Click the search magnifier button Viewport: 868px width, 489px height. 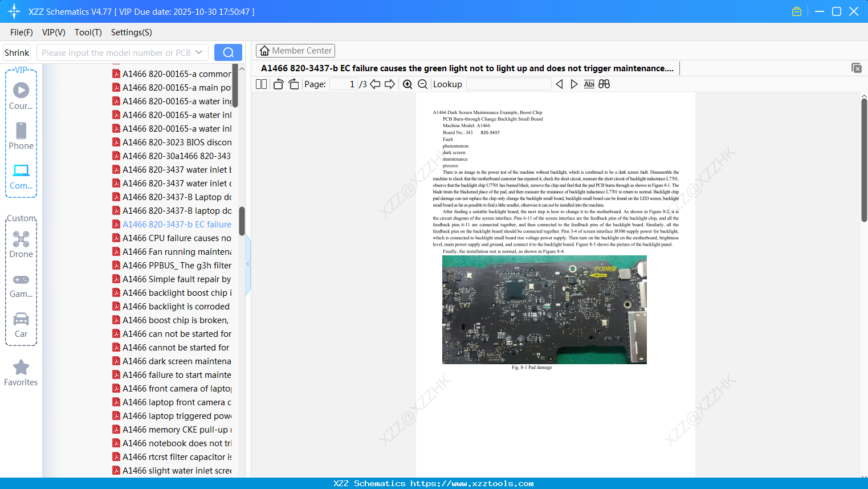click(228, 52)
